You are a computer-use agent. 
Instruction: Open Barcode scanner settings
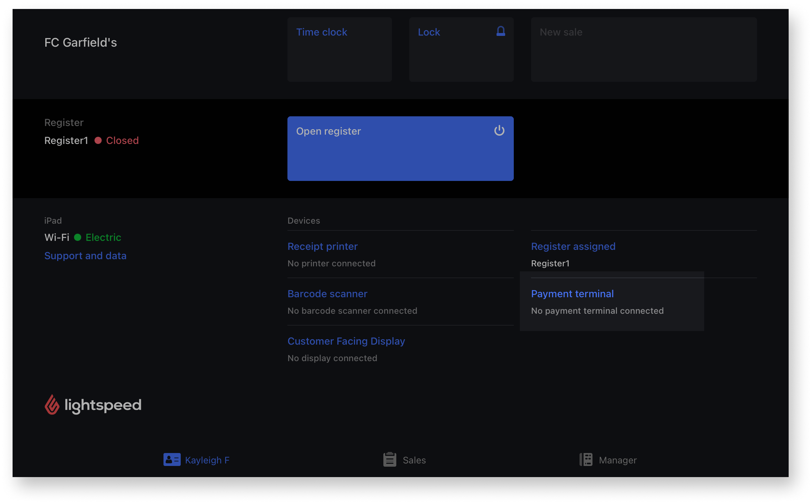pyautogui.click(x=327, y=294)
